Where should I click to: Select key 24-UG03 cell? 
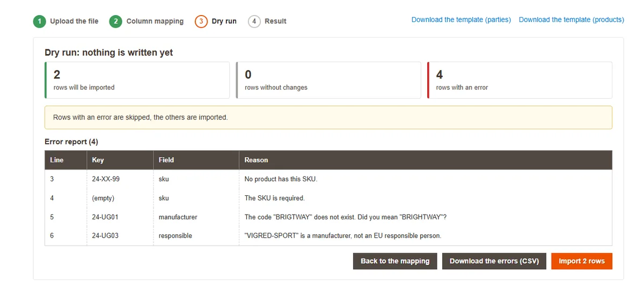pyautogui.click(x=120, y=236)
